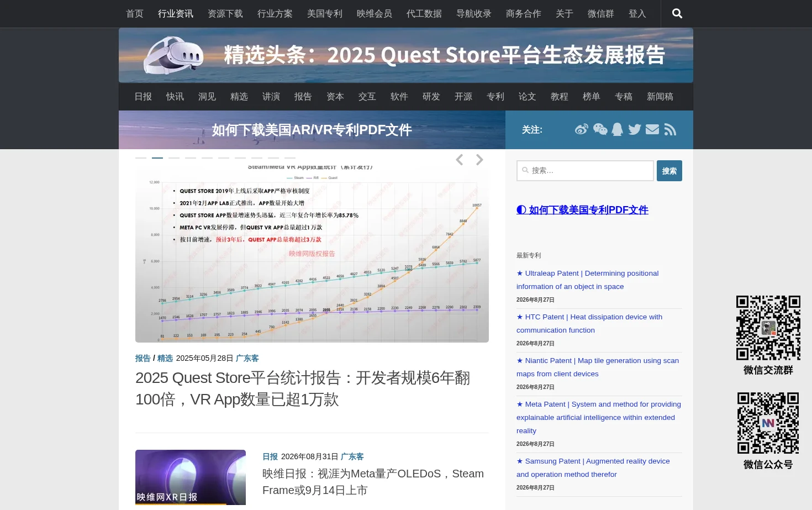Image resolution: width=812 pixels, height=510 pixels.
Task: Go to previous slide with left chevron
Action: [x=460, y=160]
